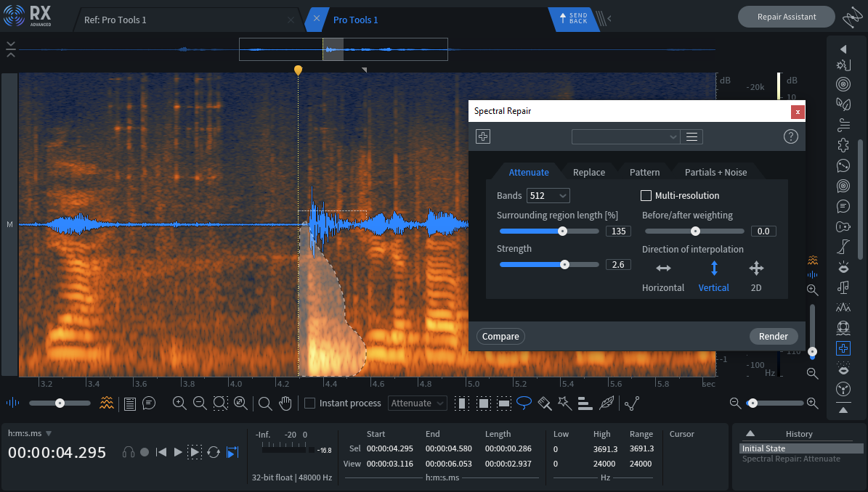Select the Grab hand tool
Image resolution: width=868 pixels, height=492 pixels.
pyautogui.click(x=285, y=403)
